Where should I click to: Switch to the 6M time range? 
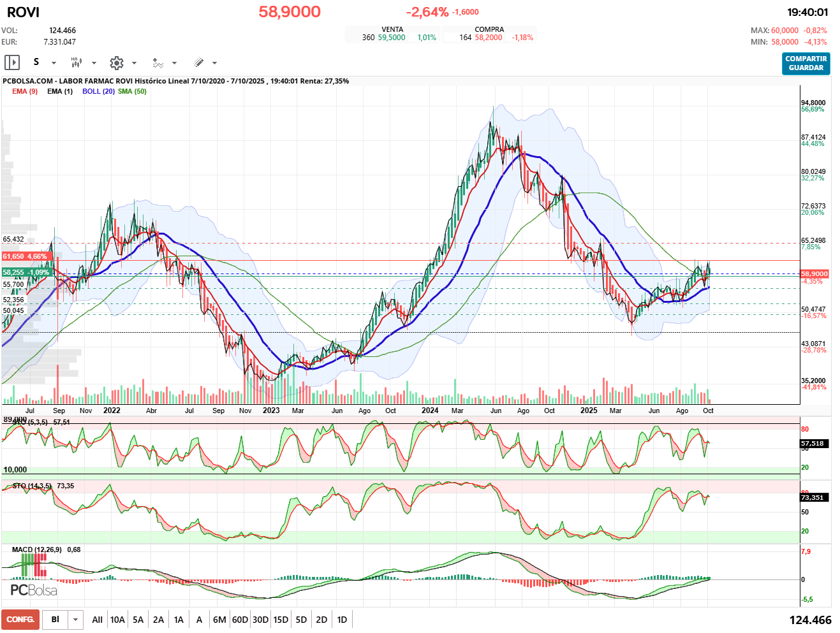coord(219,620)
